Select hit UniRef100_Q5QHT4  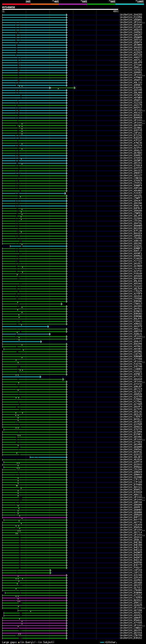[x=131, y=42]
